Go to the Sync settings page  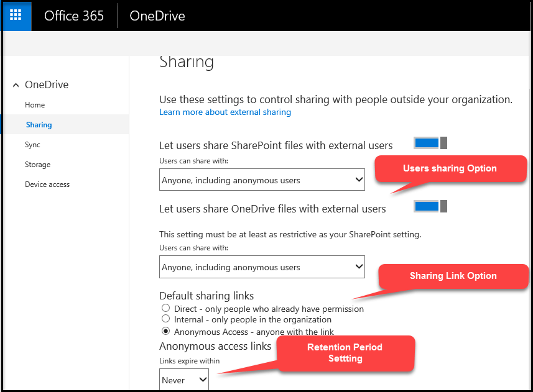pos(32,145)
